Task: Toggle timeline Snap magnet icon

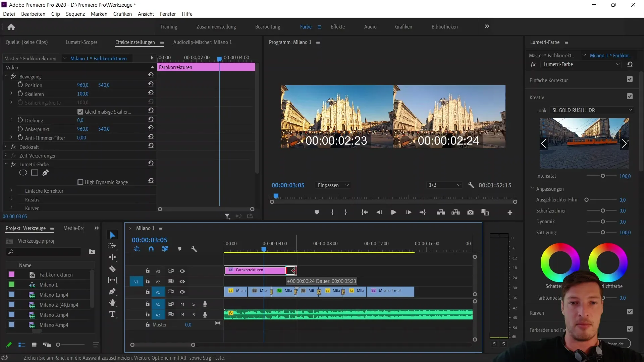Action: [x=151, y=249]
